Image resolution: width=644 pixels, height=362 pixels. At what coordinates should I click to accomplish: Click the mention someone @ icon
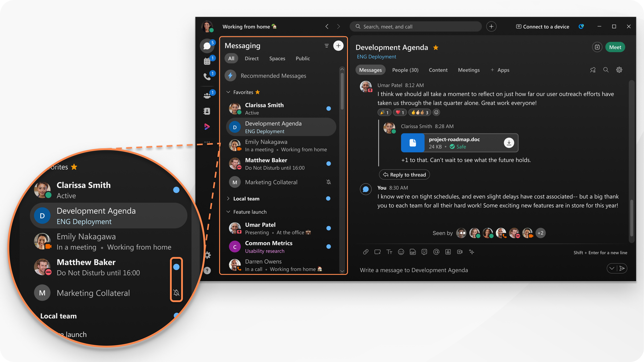pyautogui.click(x=436, y=252)
